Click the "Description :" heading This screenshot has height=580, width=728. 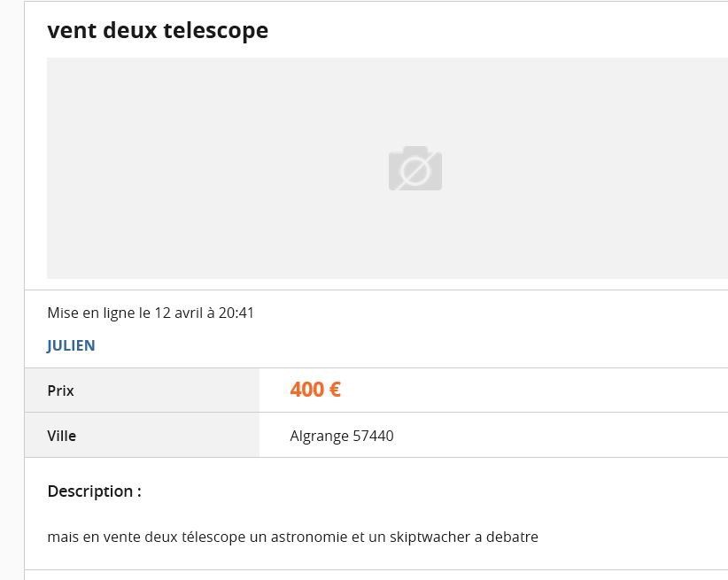click(x=94, y=491)
